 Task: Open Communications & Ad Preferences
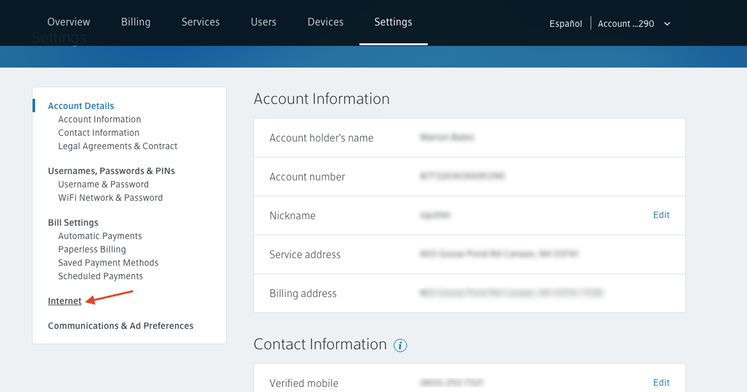[x=121, y=326]
